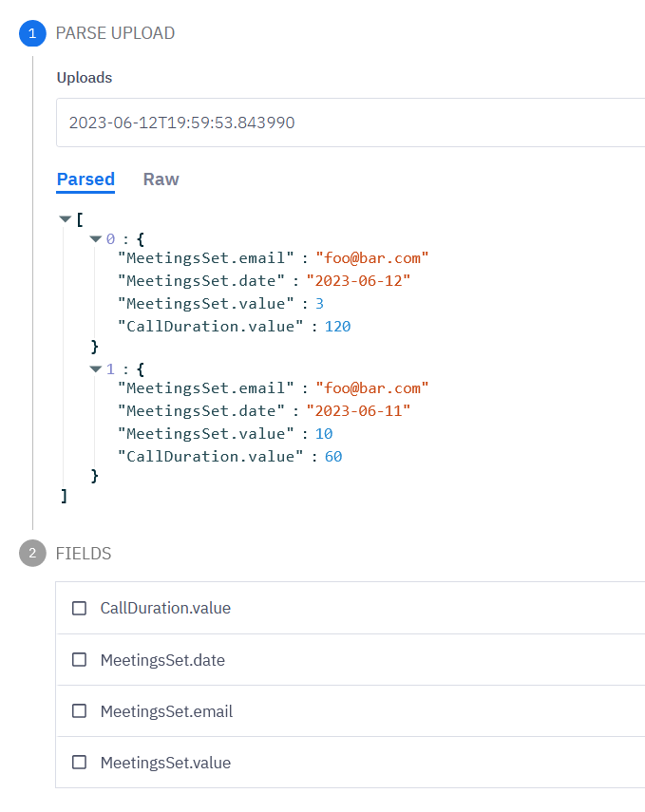The width and height of the screenshot is (645, 812).
Task: Click the "2023-06-12" date string value
Action: pyautogui.click(x=358, y=280)
